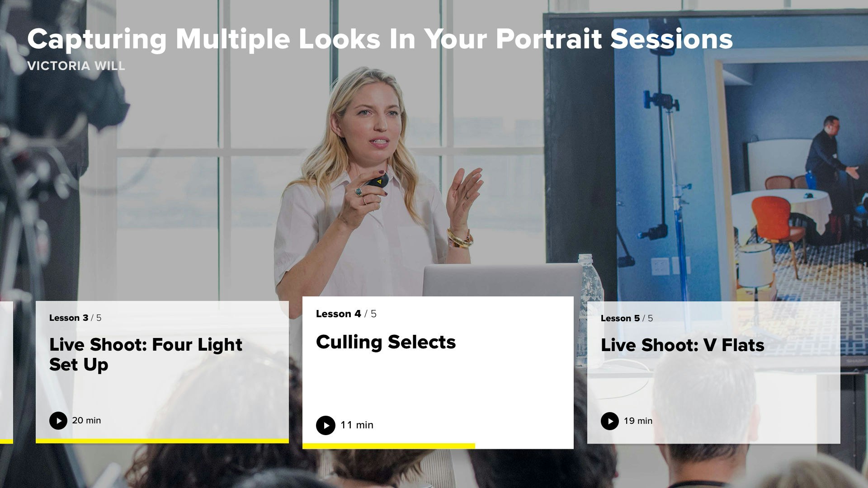Click the Lesson 5 / 5 label
Screen dimensions: 868x488
tap(627, 319)
